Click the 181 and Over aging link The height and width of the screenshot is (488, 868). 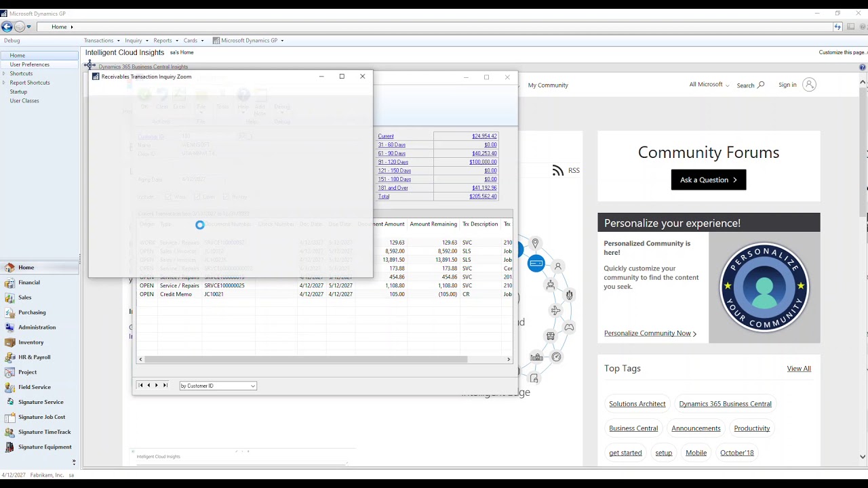pos(393,188)
